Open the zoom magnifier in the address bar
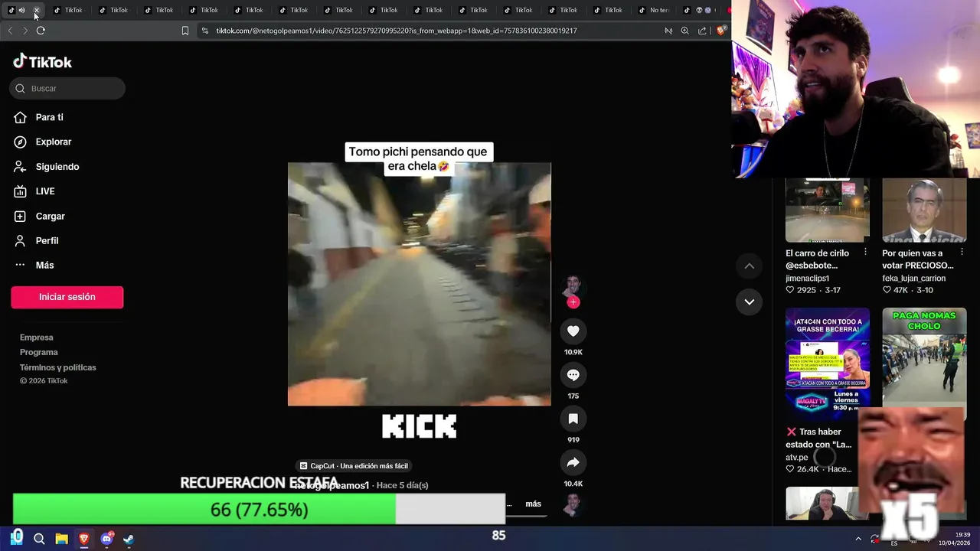Viewport: 980px width, 551px height. (684, 31)
